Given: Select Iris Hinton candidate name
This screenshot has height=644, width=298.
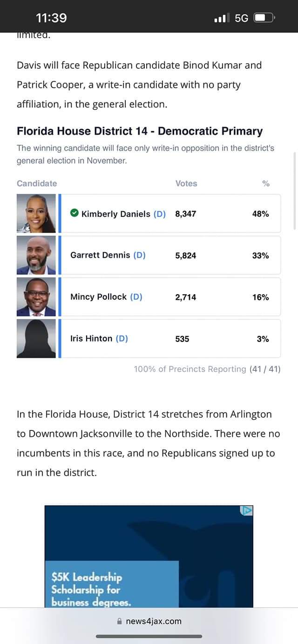Looking at the screenshot, I should [x=91, y=339].
